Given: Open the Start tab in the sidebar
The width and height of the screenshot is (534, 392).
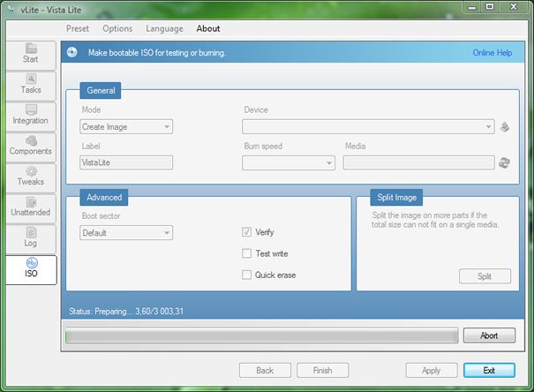Looking at the screenshot, I should 31,55.
